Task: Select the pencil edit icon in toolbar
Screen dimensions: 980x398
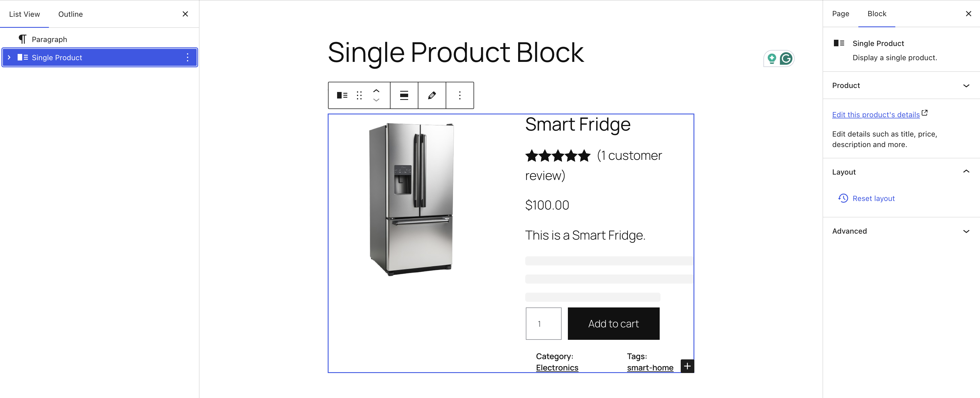Action: [432, 95]
